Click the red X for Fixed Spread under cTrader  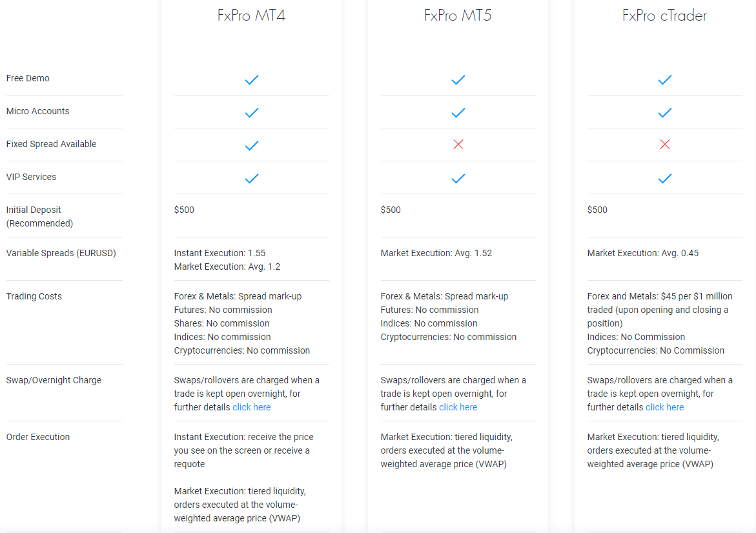tap(665, 144)
